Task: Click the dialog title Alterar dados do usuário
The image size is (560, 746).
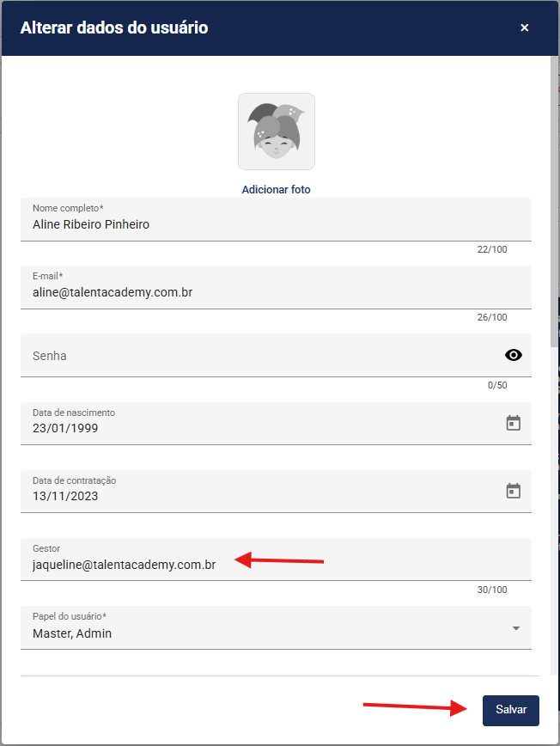Action: point(114,28)
